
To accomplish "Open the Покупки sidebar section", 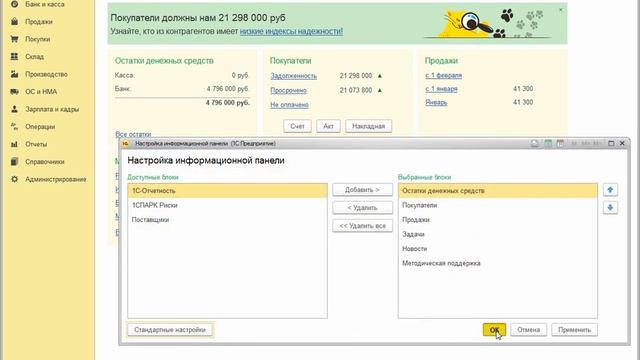I will pyautogui.click(x=38, y=39).
